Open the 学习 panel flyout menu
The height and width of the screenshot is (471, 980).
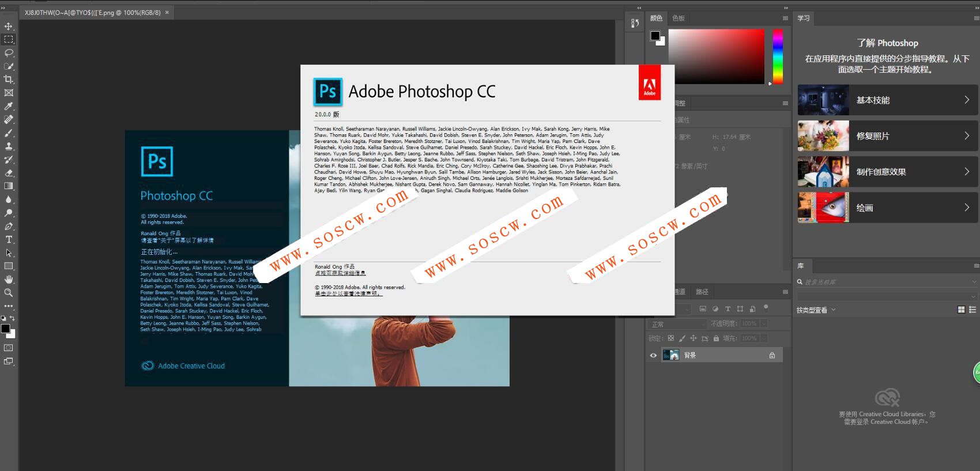pyautogui.click(x=977, y=18)
